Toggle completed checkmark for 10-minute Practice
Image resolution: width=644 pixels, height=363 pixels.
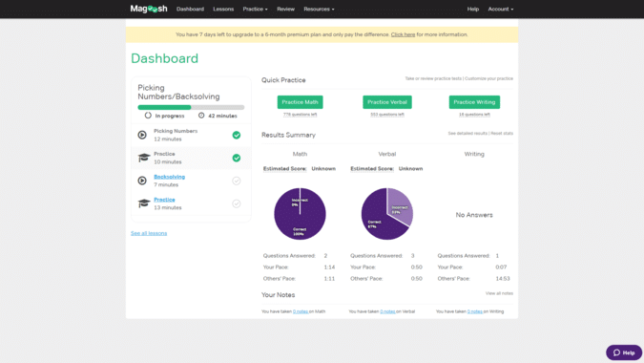click(237, 158)
